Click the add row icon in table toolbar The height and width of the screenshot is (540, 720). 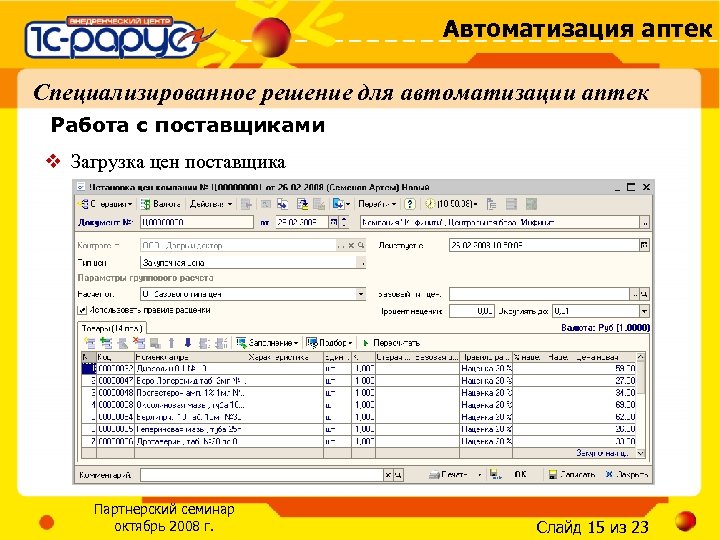tap(90, 343)
